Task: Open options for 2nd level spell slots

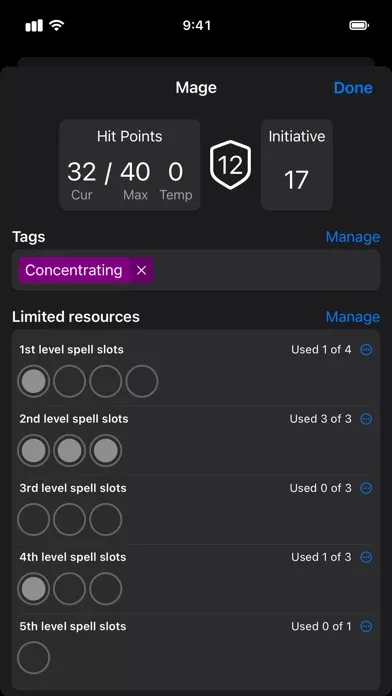Action: pyautogui.click(x=366, y=419)
